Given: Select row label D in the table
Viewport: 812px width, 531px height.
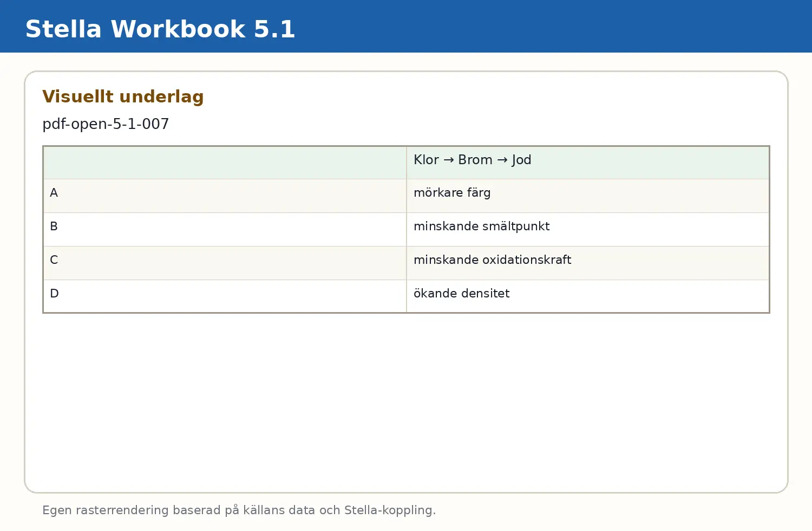Looking at the screenshot, I should [54, 294].
